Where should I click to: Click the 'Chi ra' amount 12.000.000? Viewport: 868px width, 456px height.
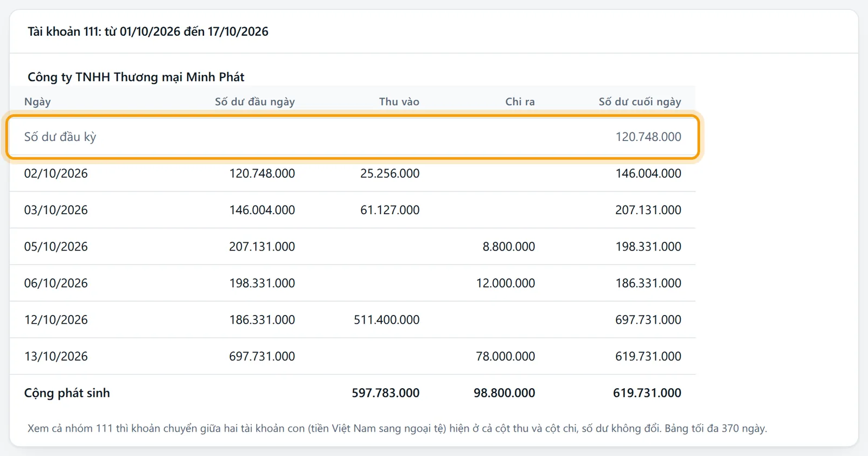[x=506, y=283]
